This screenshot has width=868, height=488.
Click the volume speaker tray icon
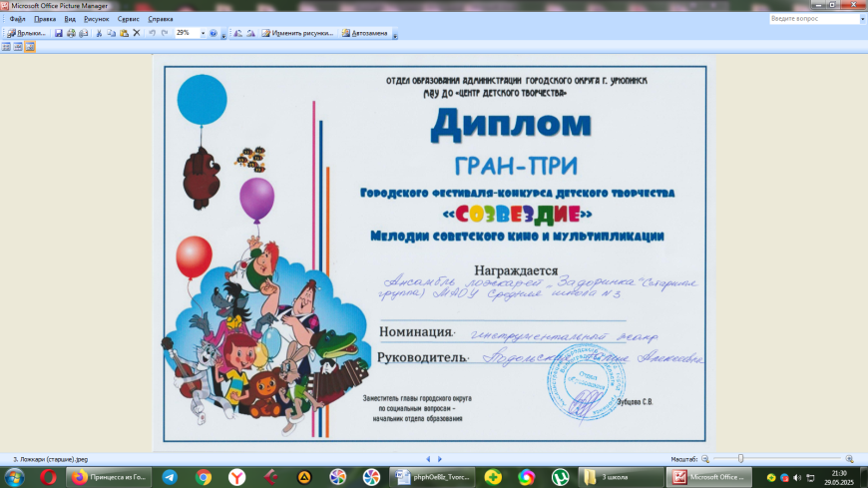797,477
